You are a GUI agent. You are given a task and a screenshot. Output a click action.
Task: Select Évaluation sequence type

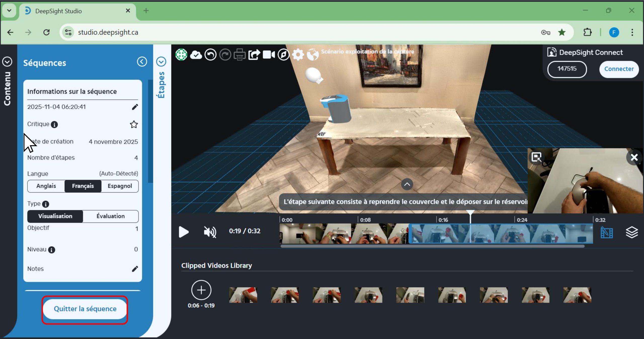coord(110,216)
